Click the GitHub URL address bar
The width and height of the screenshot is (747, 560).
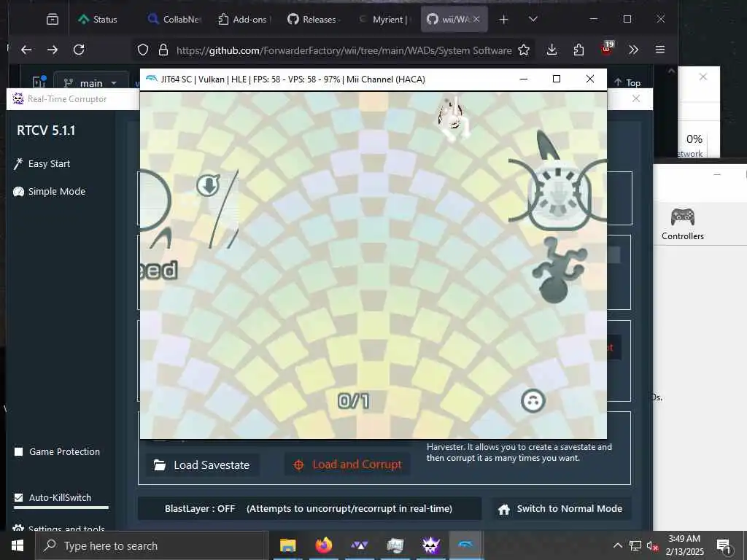pyautogui.click(x=344, y=50)
